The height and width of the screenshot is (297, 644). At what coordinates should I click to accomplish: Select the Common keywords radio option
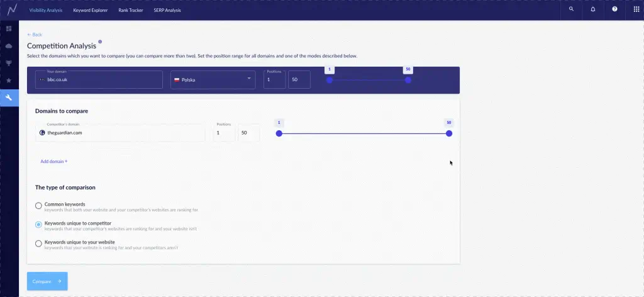(x=39, y=206)
